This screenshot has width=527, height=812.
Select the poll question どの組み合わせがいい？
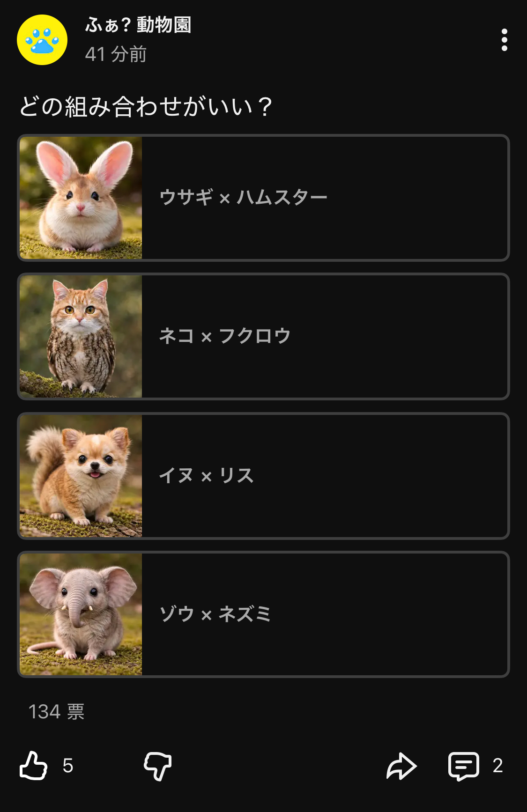pyautogui.click(x=146, y=106)
